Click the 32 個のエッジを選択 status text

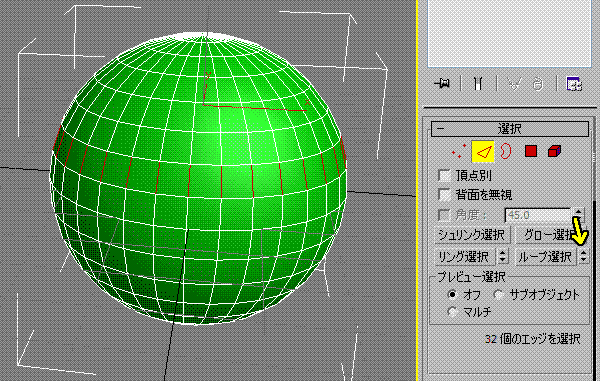pos(533,339)
